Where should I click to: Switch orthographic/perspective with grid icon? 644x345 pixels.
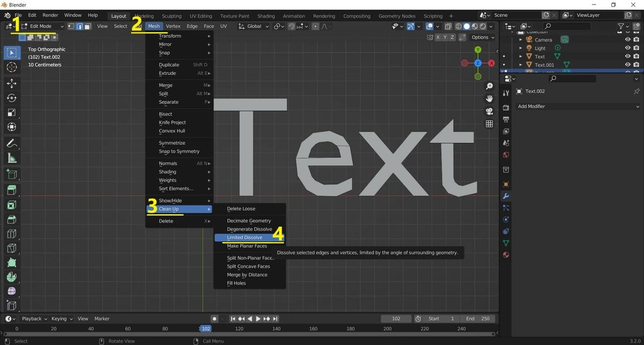point(489,123)
